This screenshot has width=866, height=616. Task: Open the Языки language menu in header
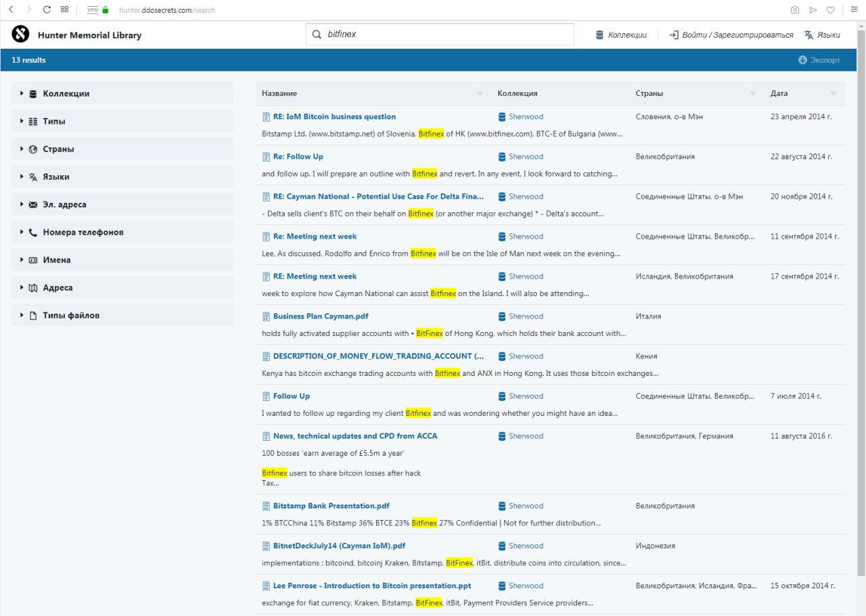pyautogui.click(x=822, y=35)
